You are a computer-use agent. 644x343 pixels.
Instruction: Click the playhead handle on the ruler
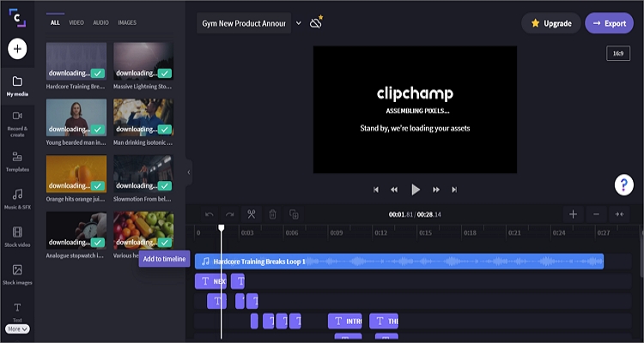222,228
